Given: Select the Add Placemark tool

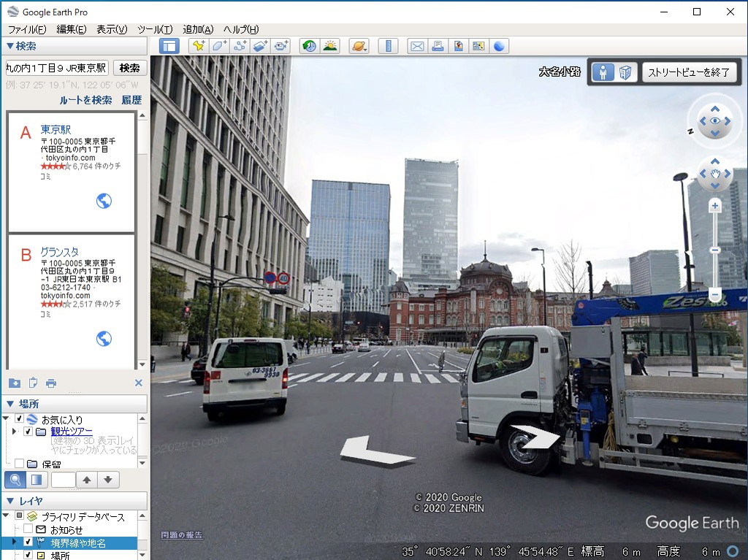Looking at the screenshot, I should pos(197,45).
